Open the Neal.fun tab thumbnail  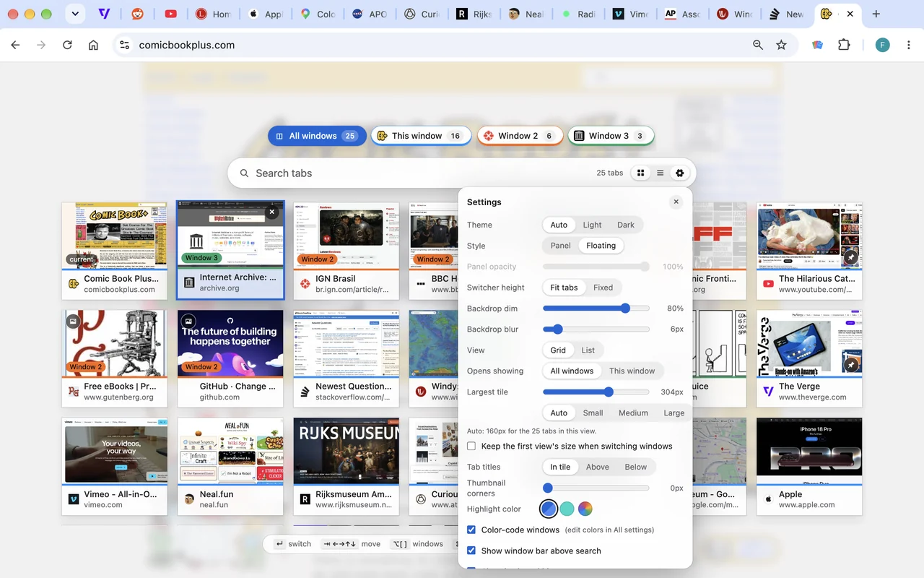point(230,450)
